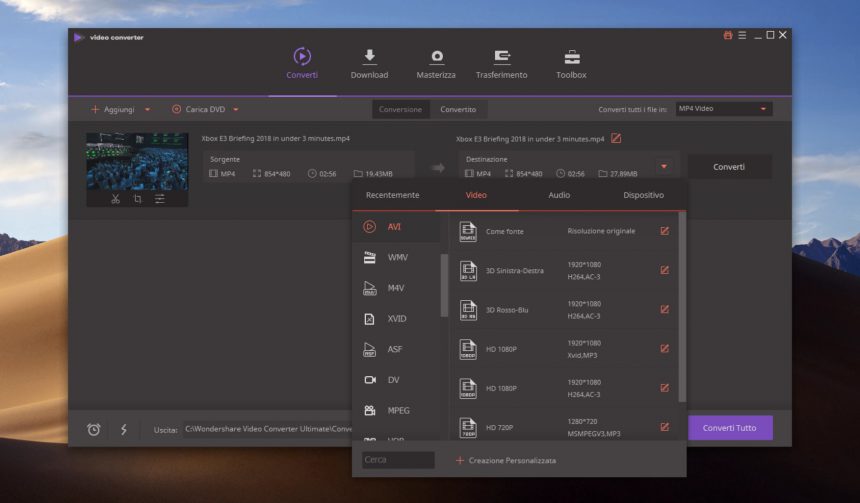Image resolution: width=860 pixels, height=503 pixels.
Task: Edit the HD 1080P Xvid,MP3 preset
Action: point(664,348)
